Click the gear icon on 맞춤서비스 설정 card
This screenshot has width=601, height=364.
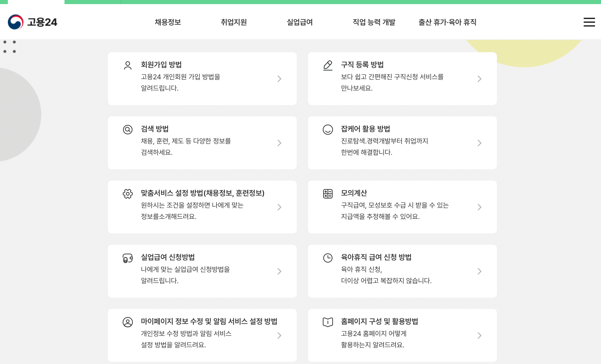tap(128, 193)
